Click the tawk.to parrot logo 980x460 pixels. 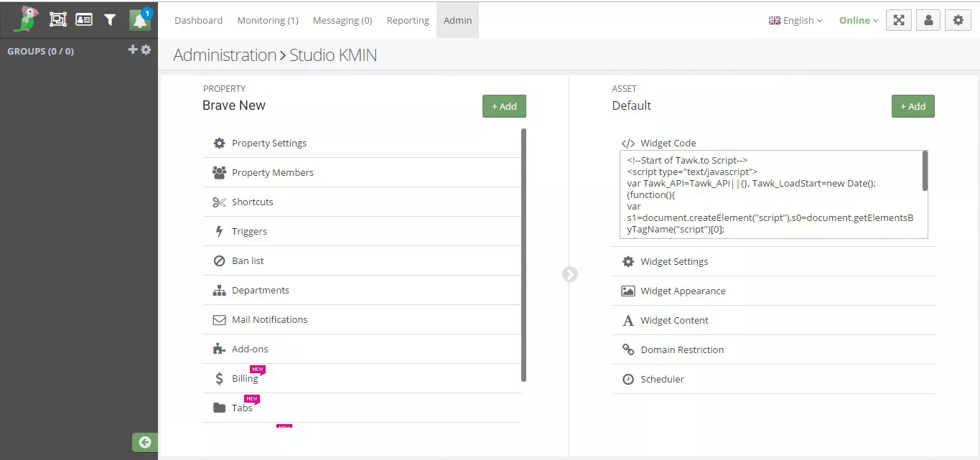point(27,19)
